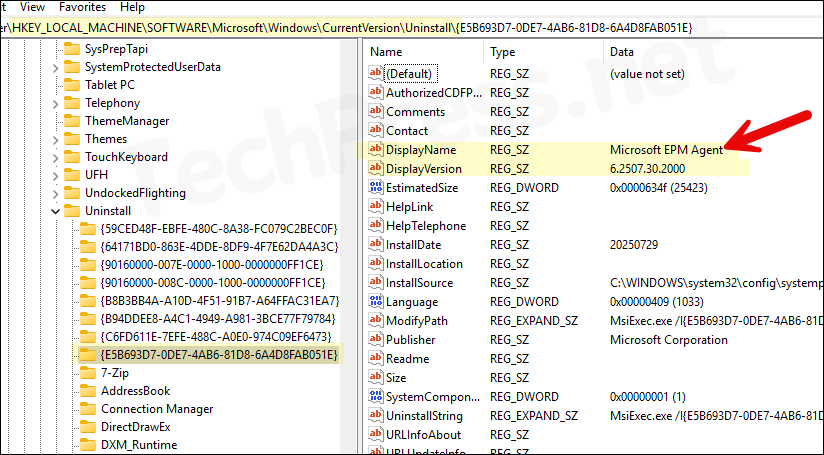824x455 pixels.
Task: Select the Size value name
Action: [396, 378]
